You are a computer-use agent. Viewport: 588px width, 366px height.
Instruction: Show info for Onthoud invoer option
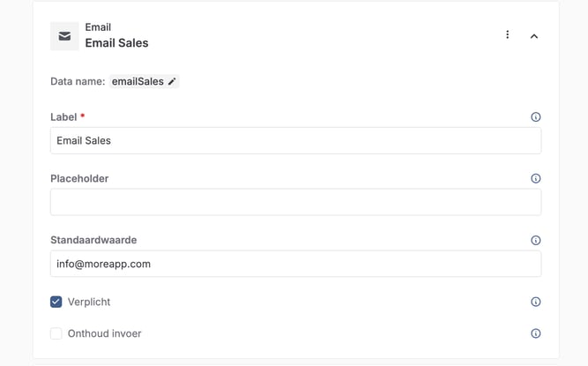click(x=536, y=334)
